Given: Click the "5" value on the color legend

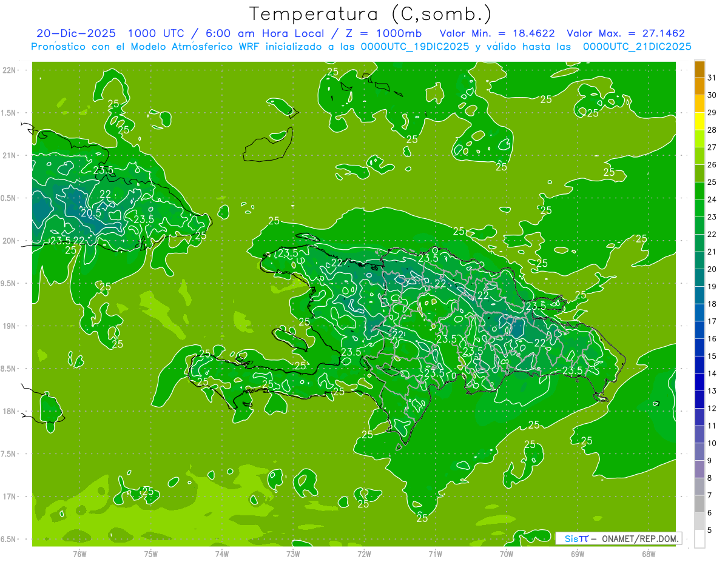Looking at the screenshot, I should 710,530.
